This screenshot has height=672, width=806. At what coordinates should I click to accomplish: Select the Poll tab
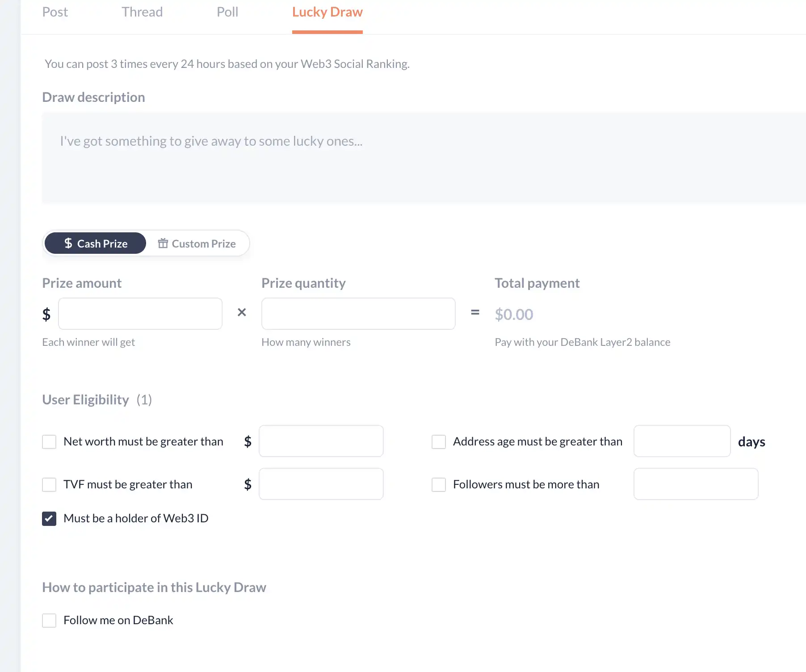point(227,12)
